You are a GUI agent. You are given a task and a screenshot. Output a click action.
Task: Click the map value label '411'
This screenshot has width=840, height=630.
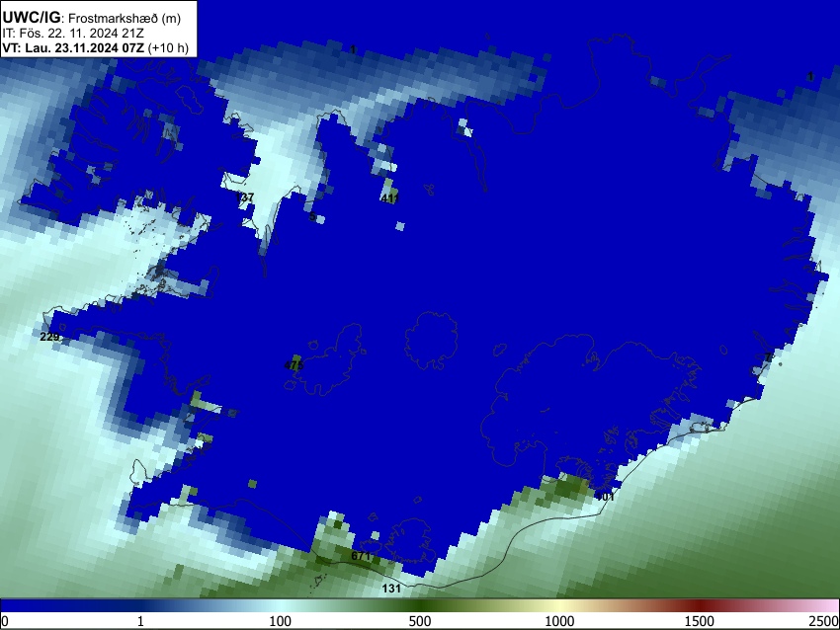(390, 198)
